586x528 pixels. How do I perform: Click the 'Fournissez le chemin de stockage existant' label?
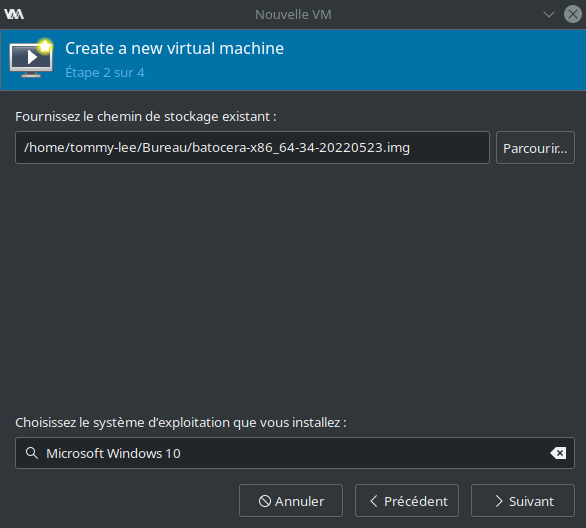(x=146, y=117)
